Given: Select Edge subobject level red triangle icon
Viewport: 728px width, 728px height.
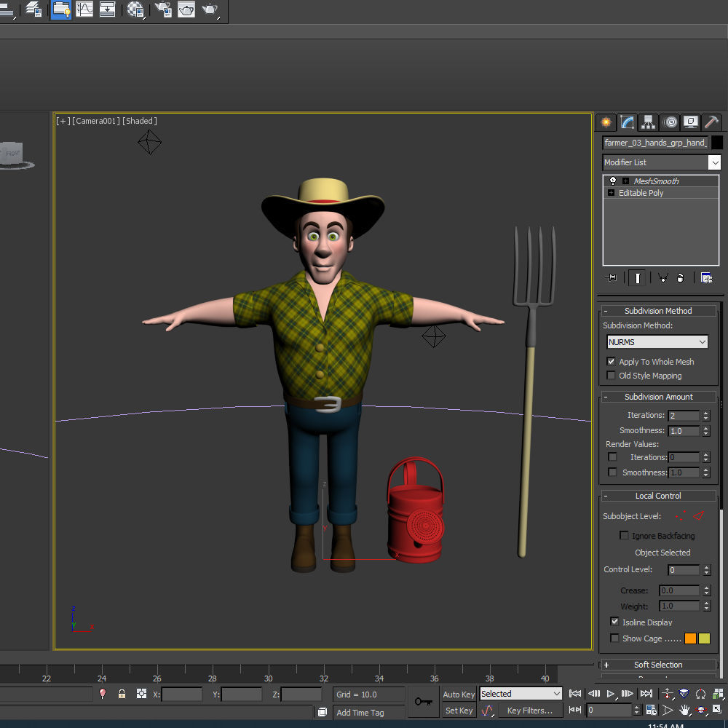Looking at the screenshot, I should pos(698,516).
